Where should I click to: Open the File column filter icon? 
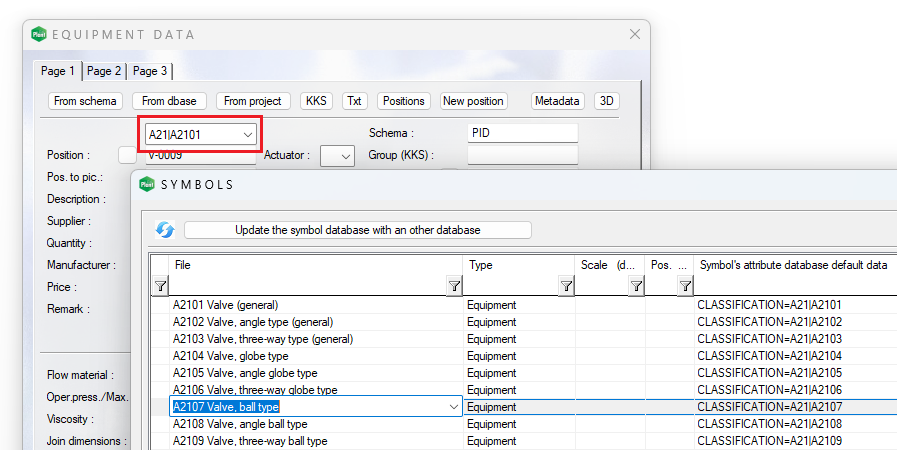454,286
